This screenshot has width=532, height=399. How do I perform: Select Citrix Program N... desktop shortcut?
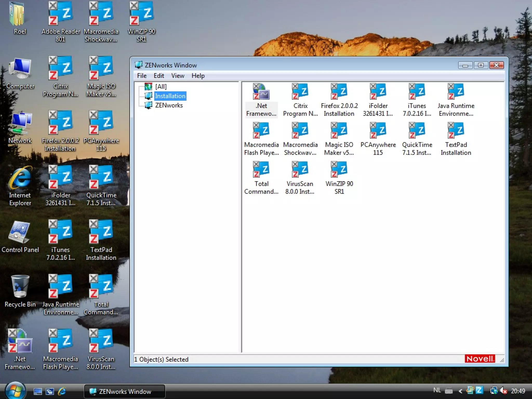tap(61, 77)
